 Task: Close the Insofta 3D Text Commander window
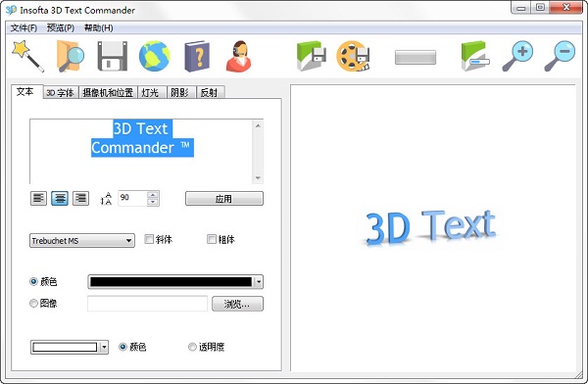point(566,8)
